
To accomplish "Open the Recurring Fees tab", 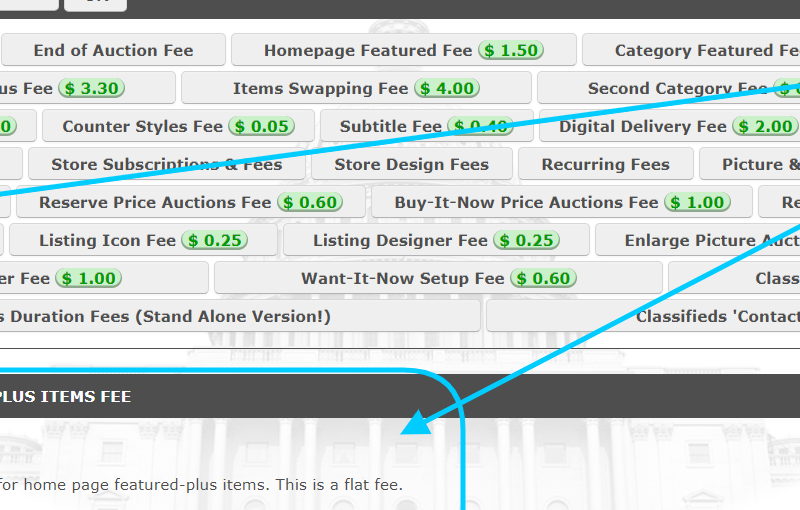I will tap(606, 164).
